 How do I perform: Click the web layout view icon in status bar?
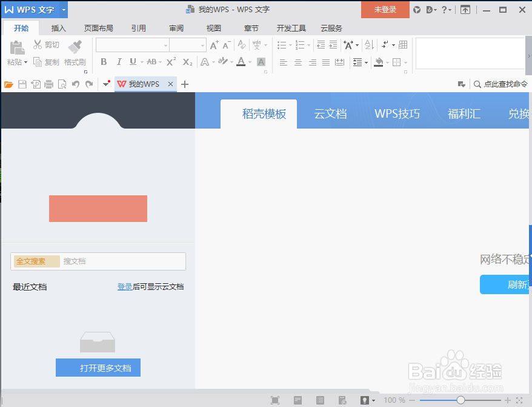pyautogui.click(x=342, y=400)
